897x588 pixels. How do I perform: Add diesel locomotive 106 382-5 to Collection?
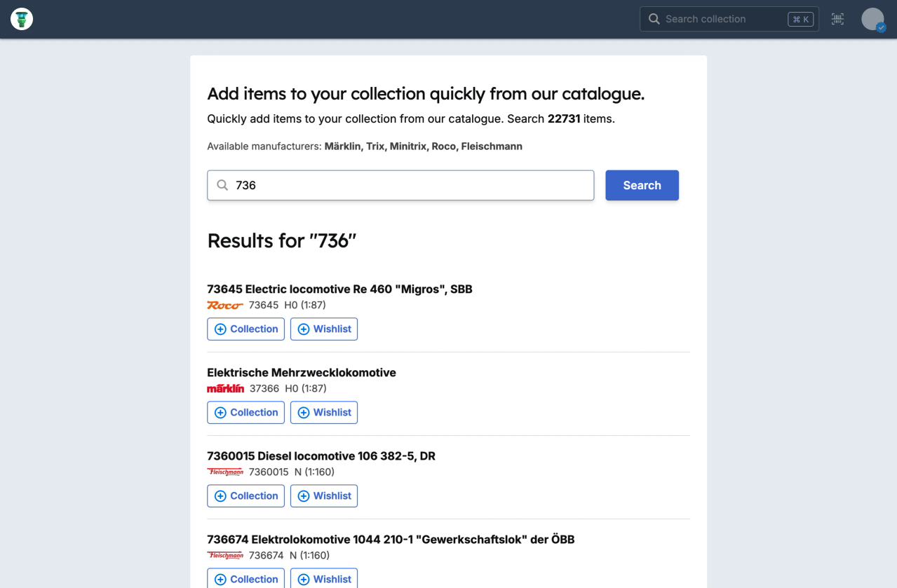tap(245, 495)
